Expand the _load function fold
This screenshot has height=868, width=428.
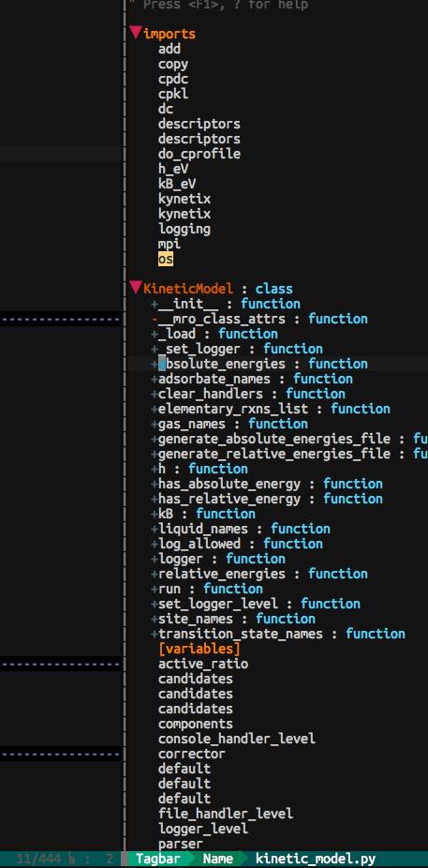155,334
